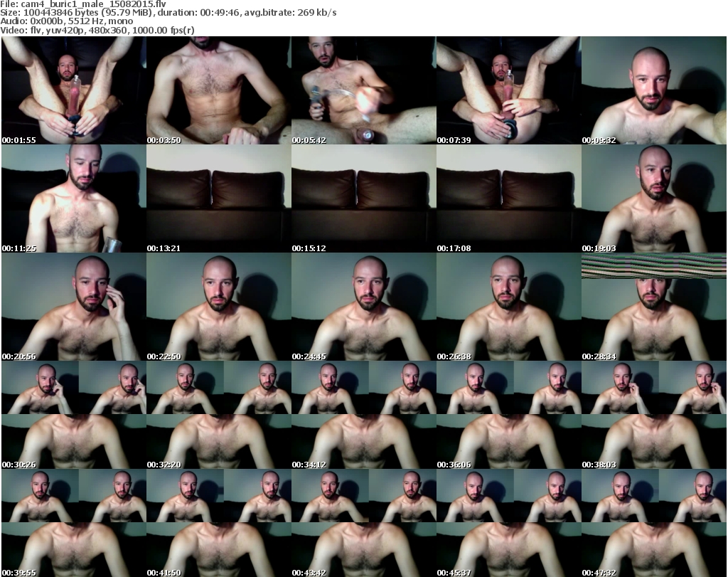
Task: Open the frame stamped 00:11:25
Action: pos(74,198)
